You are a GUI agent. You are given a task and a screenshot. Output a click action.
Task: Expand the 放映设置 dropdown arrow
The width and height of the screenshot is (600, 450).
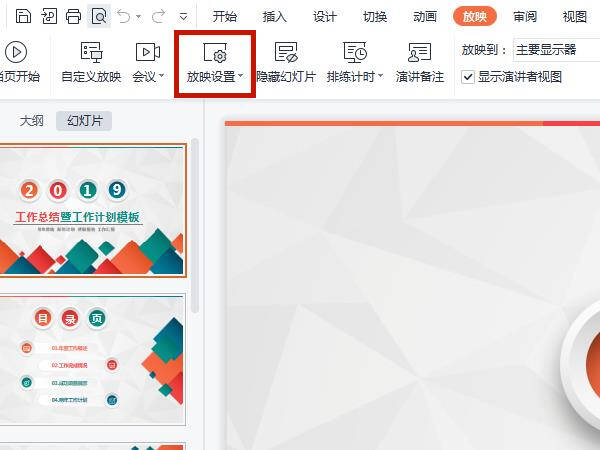tap(241, 76)
